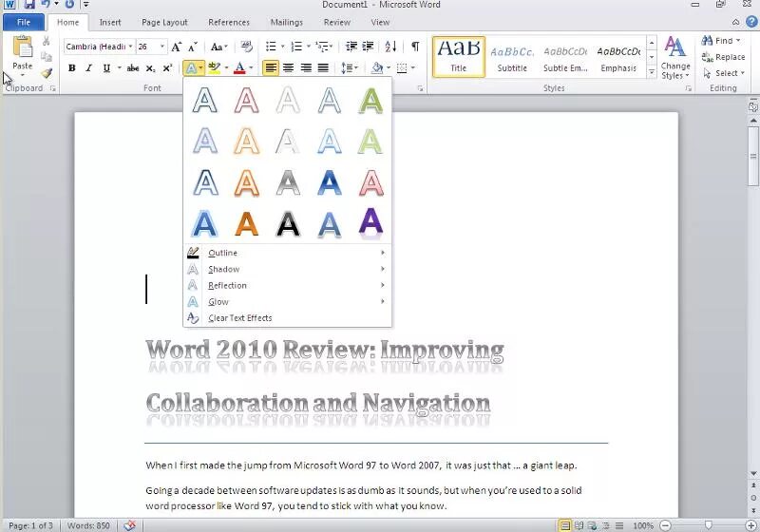Screen dimensions: 760x532
Task: Click the Replace button
Action: point(723,57)
